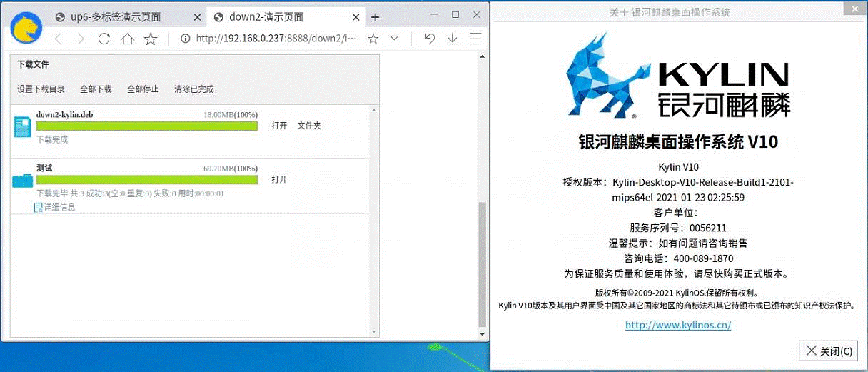Maximize the browser window
Image resolution: width=868 pixels, height=372 pixels.
(x=455, y=14)
